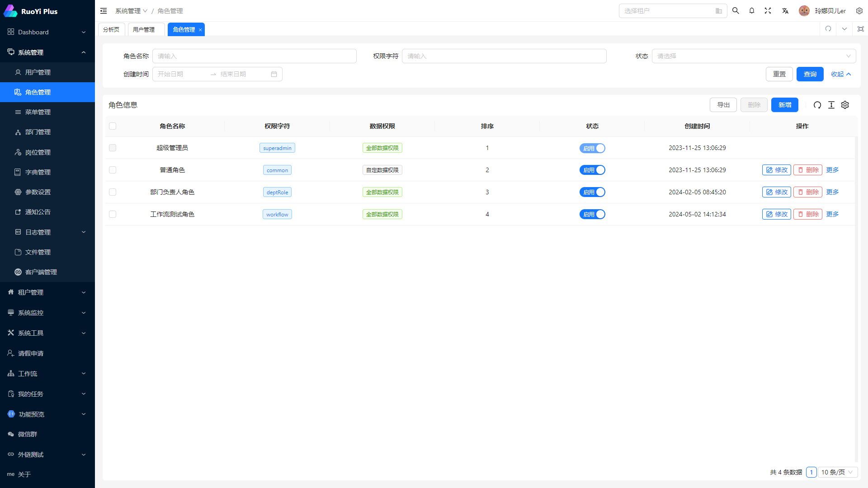
Task: Click the 客户端管理 sidebar icon
Action: click(18, 272)
